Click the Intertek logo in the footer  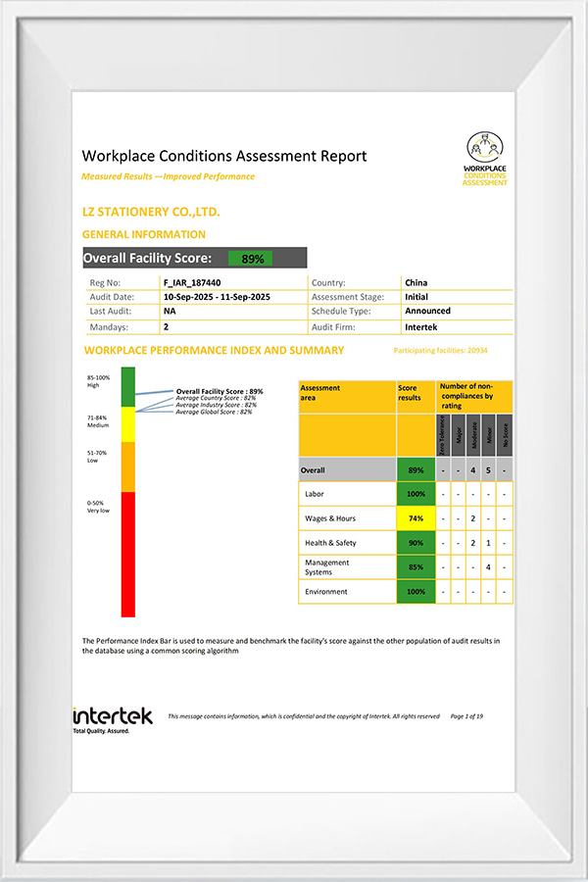pyautogui.click(x=113, y=717)
